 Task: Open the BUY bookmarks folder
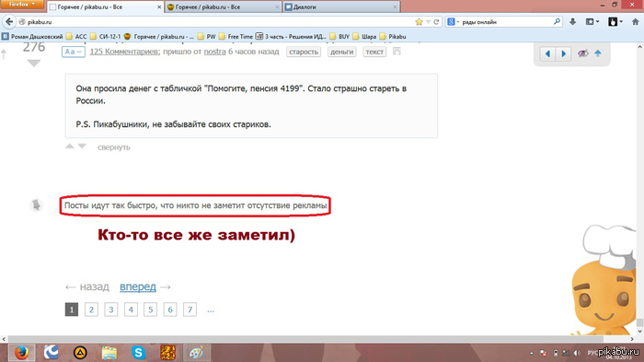(x=339, y=37)
